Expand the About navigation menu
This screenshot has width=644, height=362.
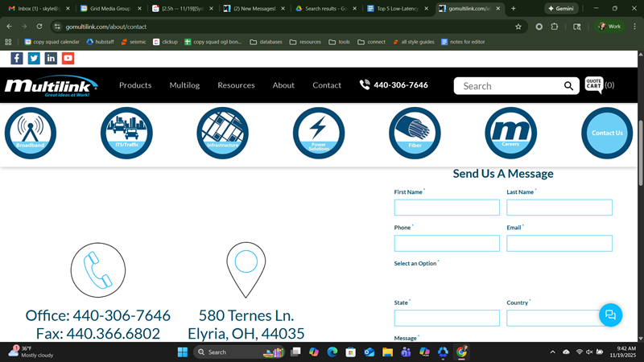coord(283,85)
